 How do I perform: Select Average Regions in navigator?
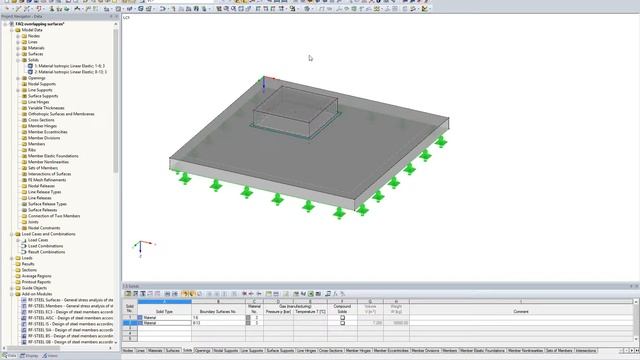36,276
